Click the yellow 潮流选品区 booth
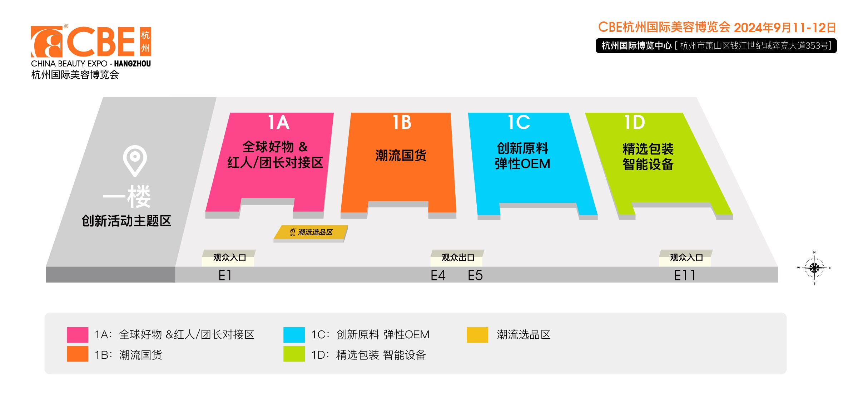This screenshot has height=398, width=868. pos(311,232)
